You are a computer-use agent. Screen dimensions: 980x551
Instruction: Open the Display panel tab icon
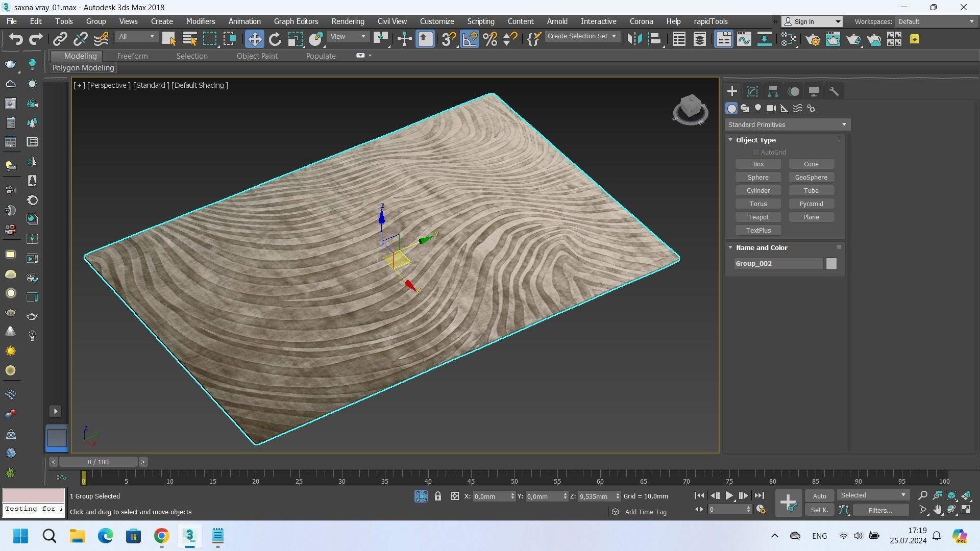click(814, 92)
